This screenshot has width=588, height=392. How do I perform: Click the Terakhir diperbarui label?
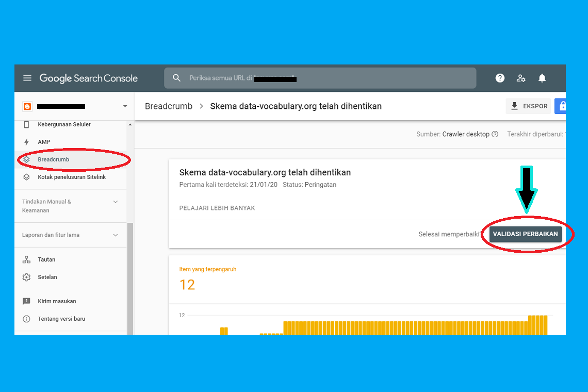(535, 134)
